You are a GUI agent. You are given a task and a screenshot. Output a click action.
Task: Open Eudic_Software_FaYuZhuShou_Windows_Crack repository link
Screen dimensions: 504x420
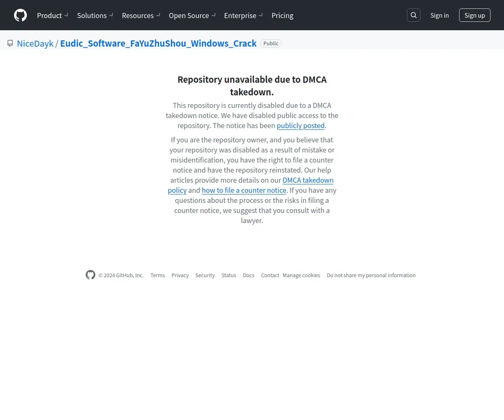(158, 43)
